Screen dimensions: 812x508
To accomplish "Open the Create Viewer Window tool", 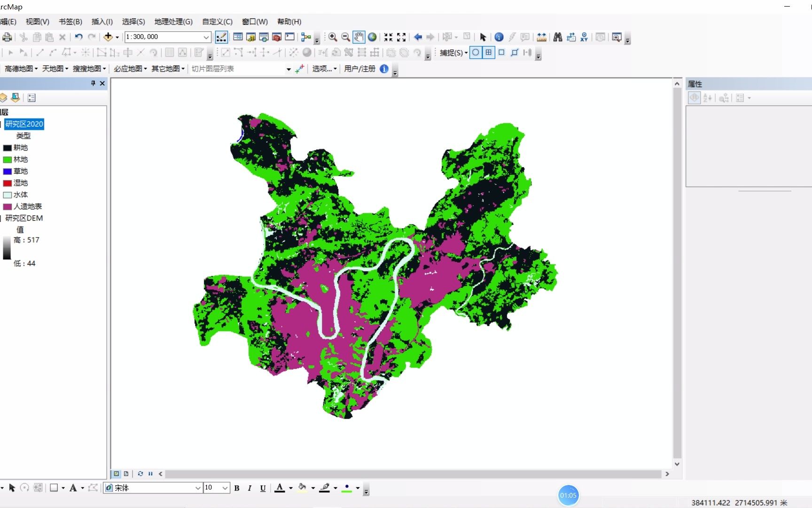I will (617, 37).
